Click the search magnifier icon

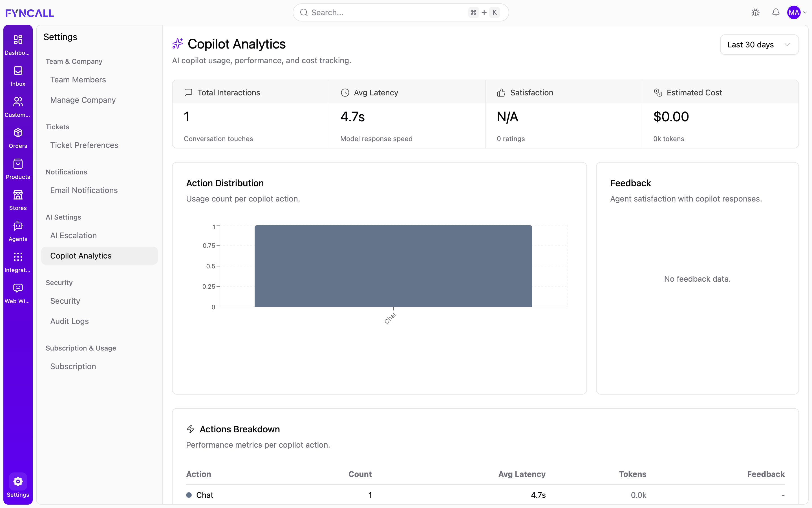pyautogui.click(x=304, y=12)
